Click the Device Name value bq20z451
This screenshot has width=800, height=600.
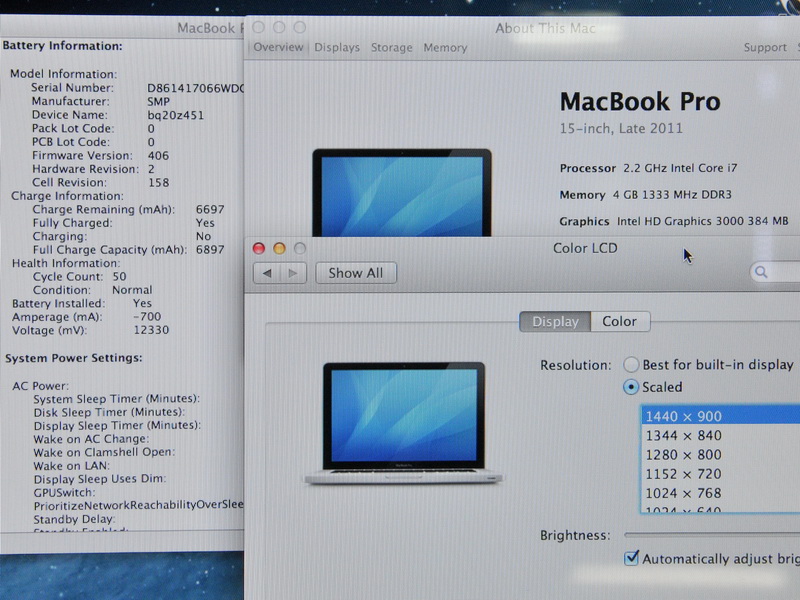176,115
